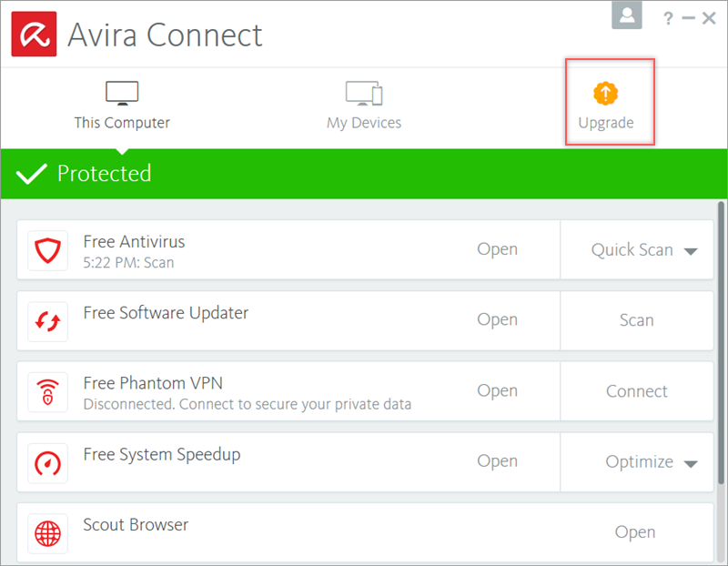Click the Avira red umbrella logo
The width and height of the screenshot is (728, 566).
point(34,34)
